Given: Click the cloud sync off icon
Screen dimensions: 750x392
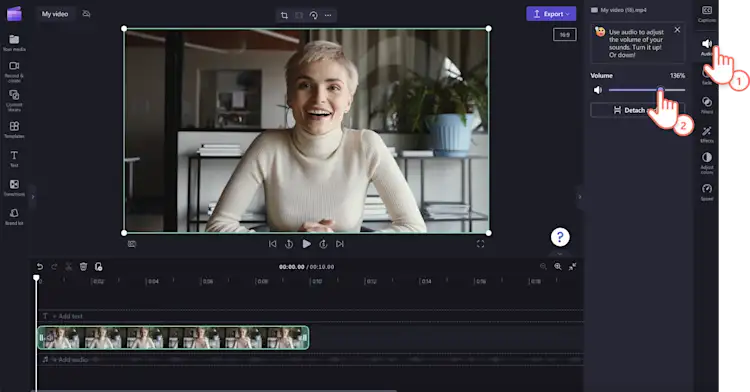Looking at the screenshot, I should pyautogui.click(x=86, y=14).
